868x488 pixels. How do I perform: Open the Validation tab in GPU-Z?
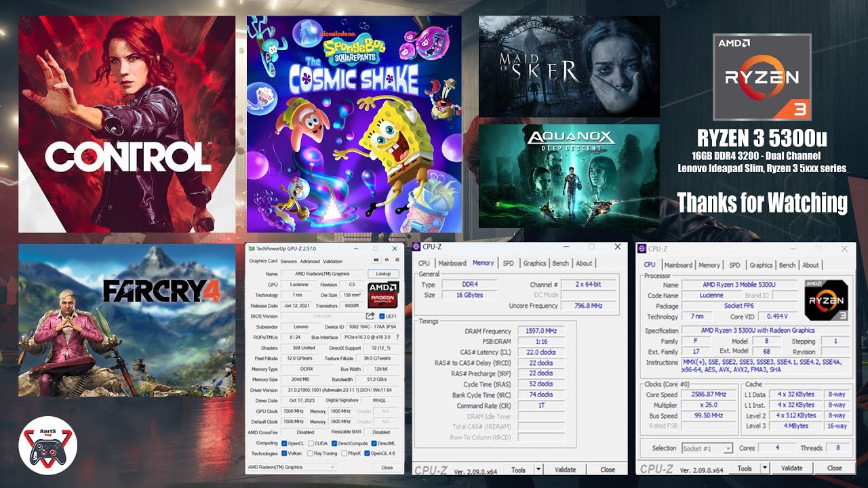333,261
